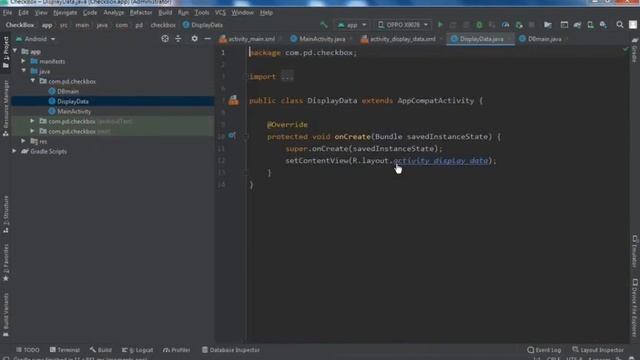Open the VCS menu
The height and width of the screenshot is (360, 640).
click(220, 13)
